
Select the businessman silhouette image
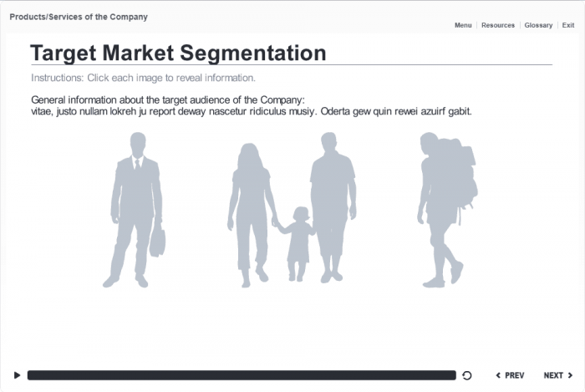point(134,201)
